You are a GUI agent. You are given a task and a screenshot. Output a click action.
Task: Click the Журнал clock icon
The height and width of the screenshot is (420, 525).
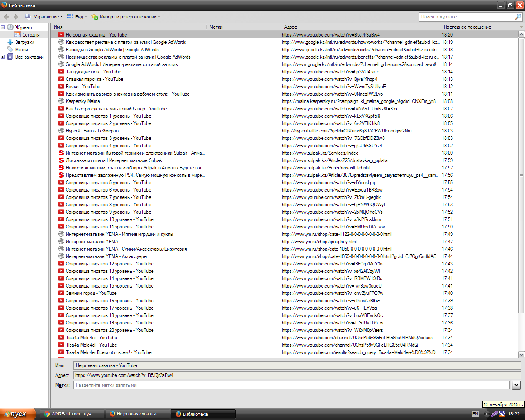click(10, 27)
